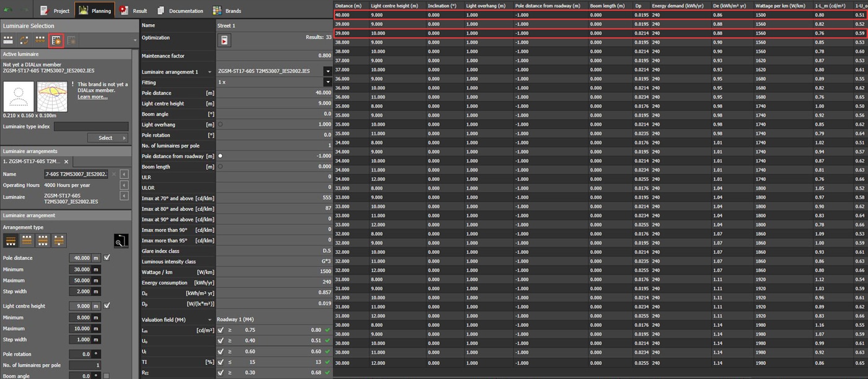Follow the Learn more link

point(92,97)
